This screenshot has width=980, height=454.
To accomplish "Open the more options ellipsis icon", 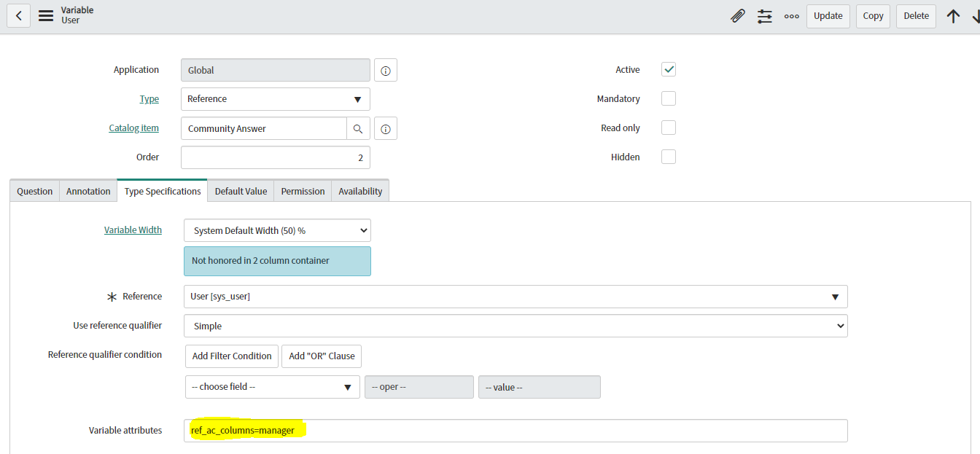I will click(x=791, y=15).
